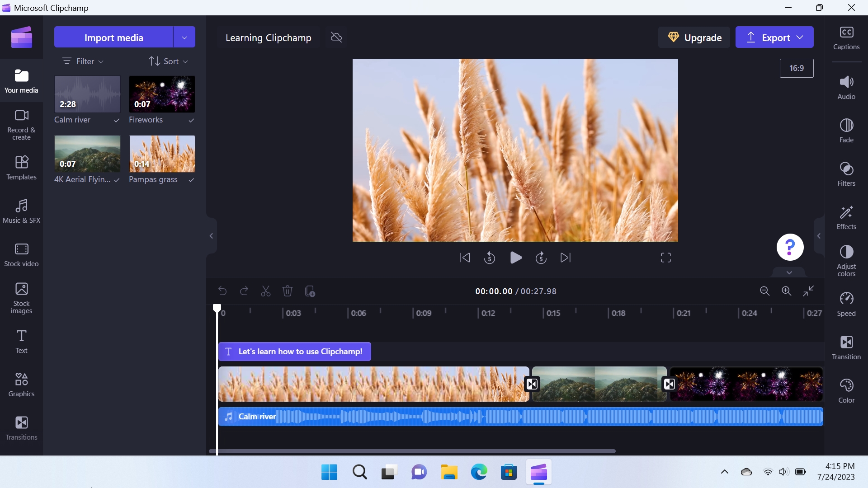Toggle fullscreen preview
Image resolution: width=868 pixels, height=488 pixels.
pyautogui.click(x=666, y=258)
